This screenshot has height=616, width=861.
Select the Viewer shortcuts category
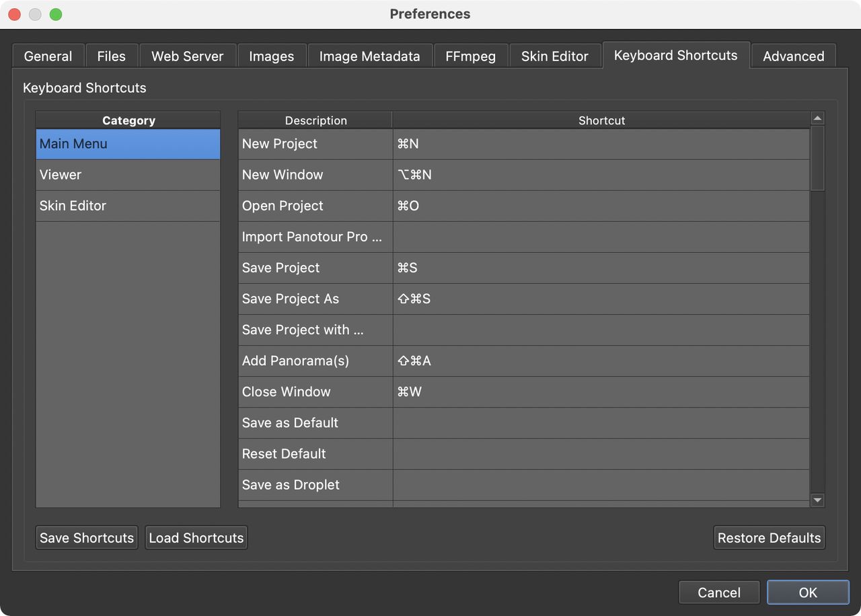128,174
